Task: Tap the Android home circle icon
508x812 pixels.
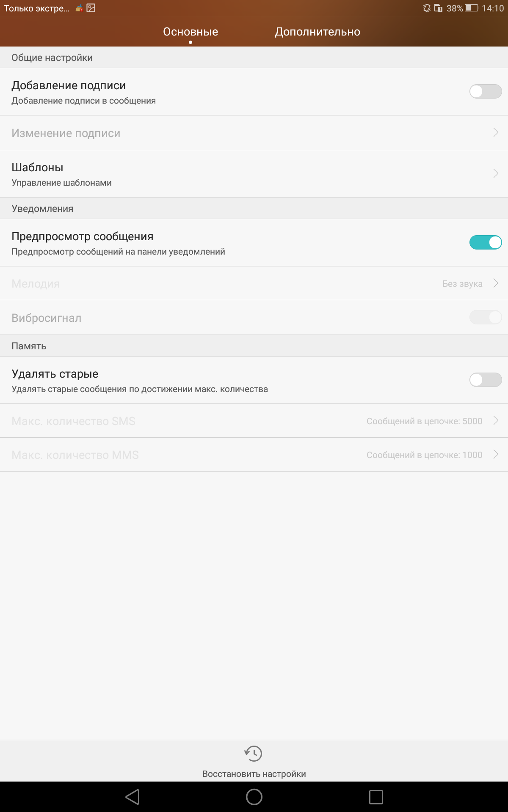Action: point(254,797)
